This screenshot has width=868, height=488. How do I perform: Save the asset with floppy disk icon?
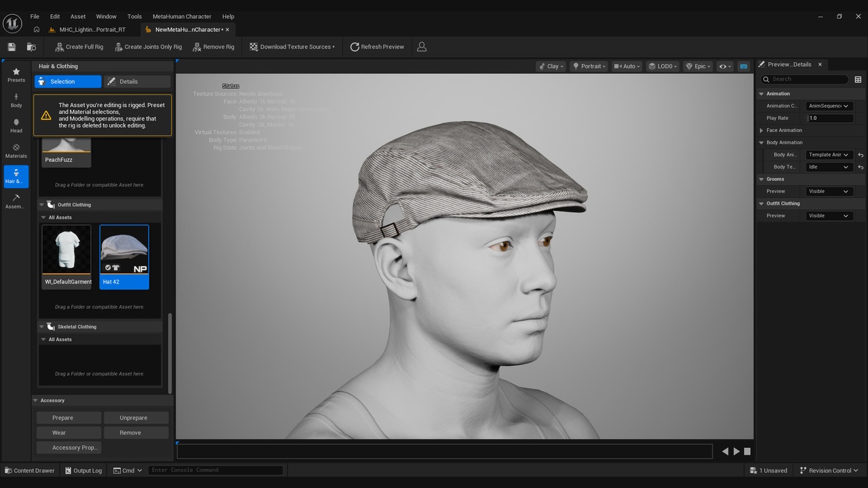pyautogui.click(x=12, y=47)
